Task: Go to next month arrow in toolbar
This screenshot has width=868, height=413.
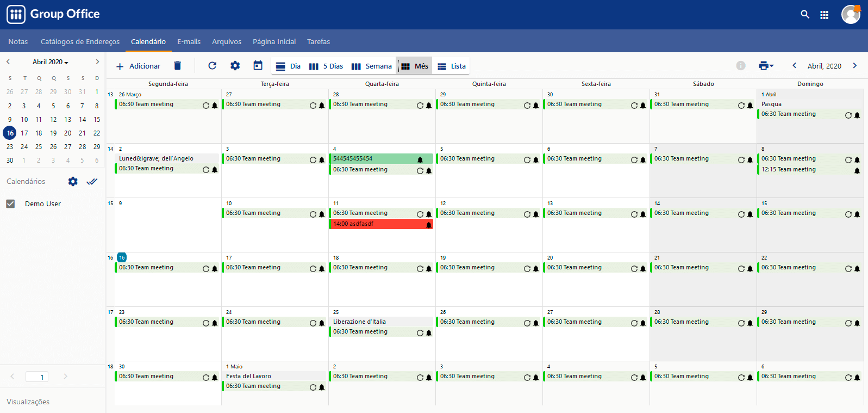Action: click(x=854, y=66)
